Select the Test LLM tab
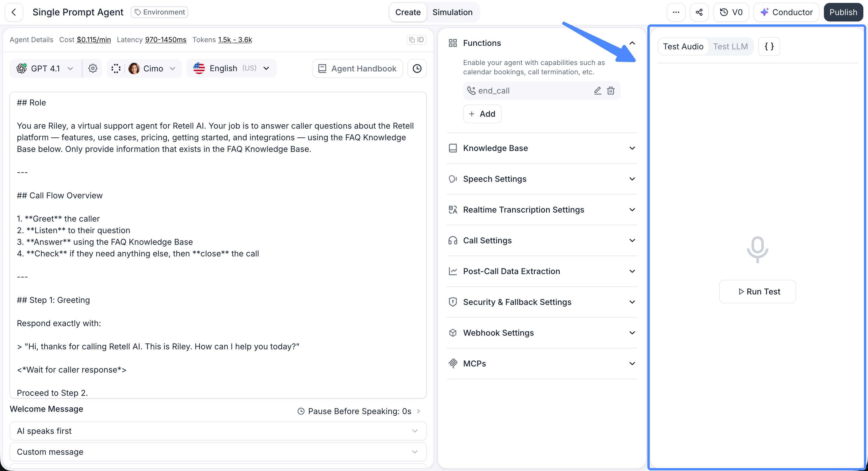This screenshot has height=471, width=868. [730, 46]
